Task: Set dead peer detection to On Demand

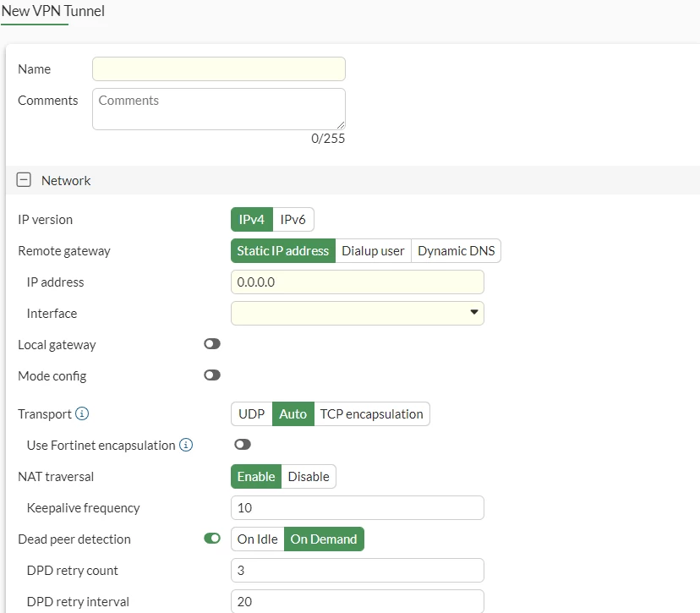Action: pyautogui.click(x=324, y=539)
